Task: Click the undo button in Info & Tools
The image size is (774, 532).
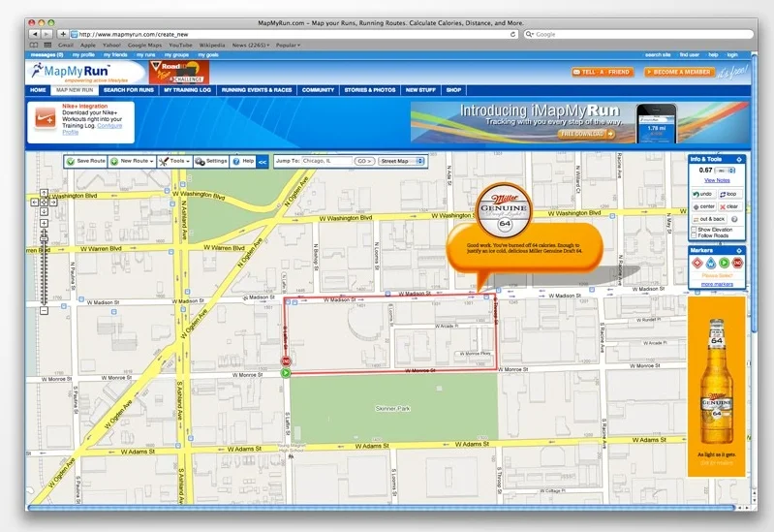Action: (703, 194)
